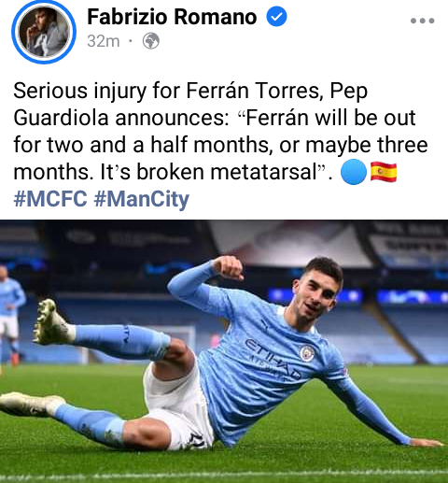This screenshot has height=483, width=448.
Task: Click the player's raised left boot
Action: [53, 323]
